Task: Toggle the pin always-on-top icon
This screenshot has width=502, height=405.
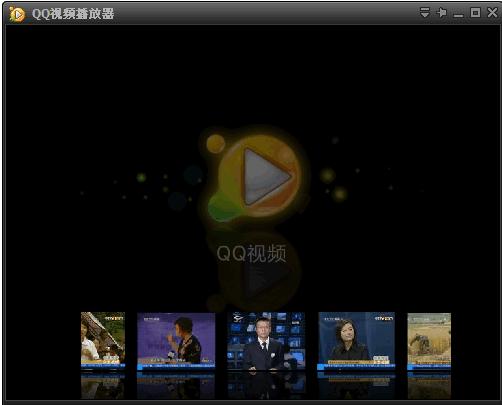Action: [442, 13]
